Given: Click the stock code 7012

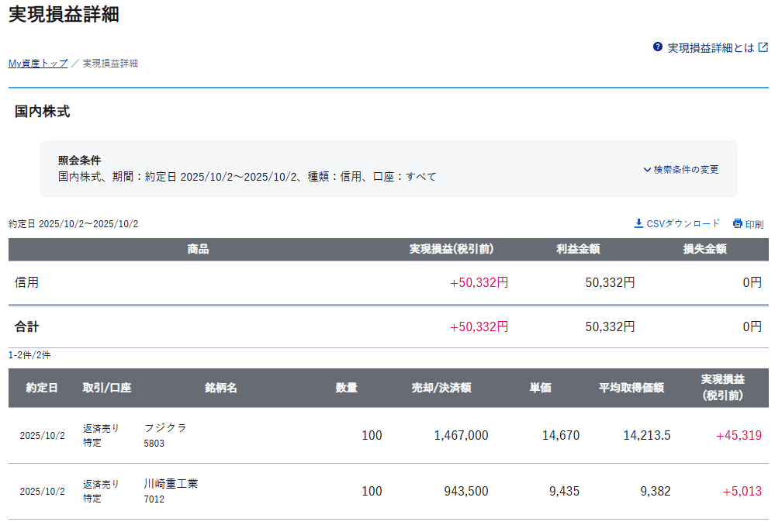Looking at the screenshot, I should pos(154,499).
